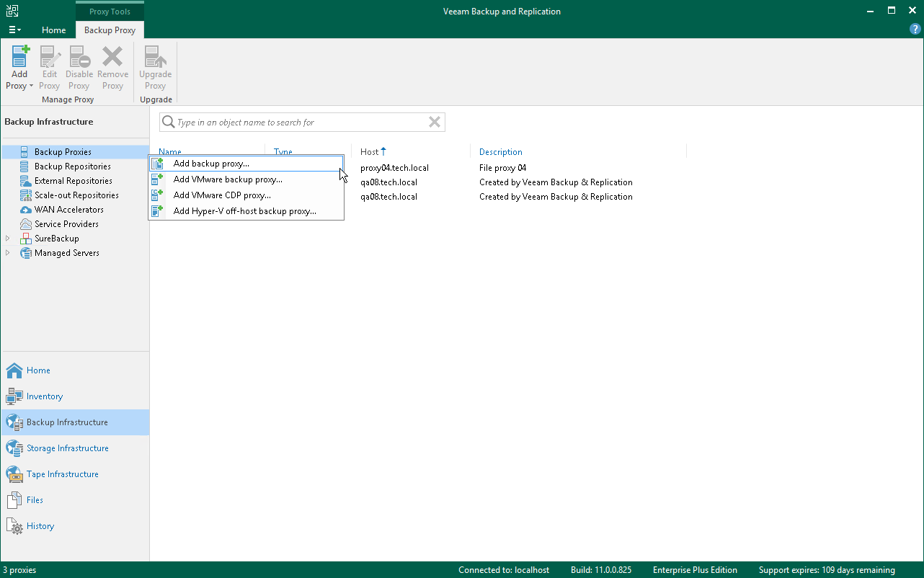Switch to the Home ribbon tab
The width and height of the screenshot is (924, 578).
[x=53, y=30]
